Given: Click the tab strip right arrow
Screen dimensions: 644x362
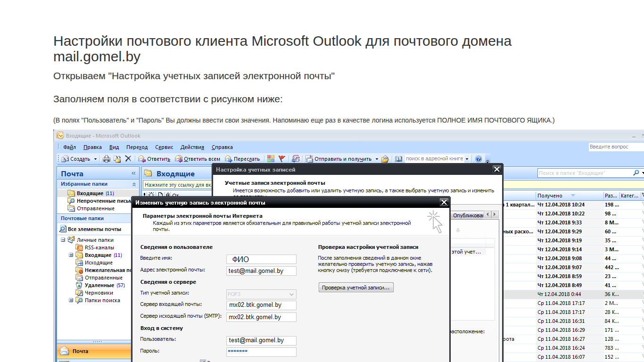Looking at the screenshot, I should tap(495, 214).
